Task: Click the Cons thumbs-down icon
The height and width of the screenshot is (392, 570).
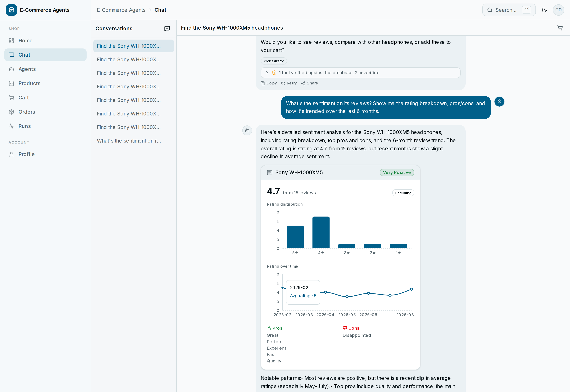Action: (x=345, y=328)
